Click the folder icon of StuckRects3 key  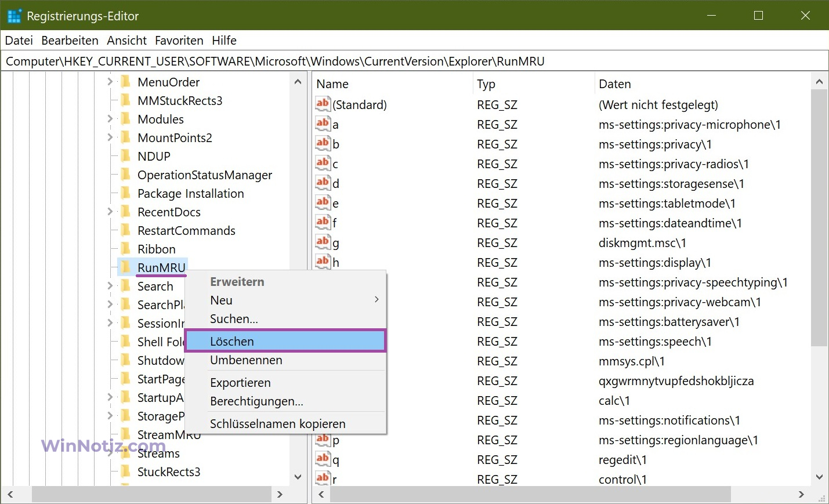125,472
